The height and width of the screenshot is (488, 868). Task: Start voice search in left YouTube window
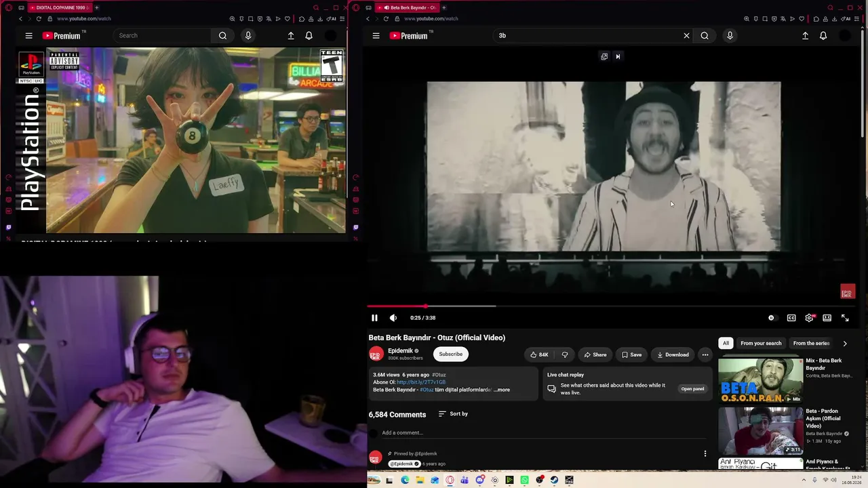tap(248, 36)
